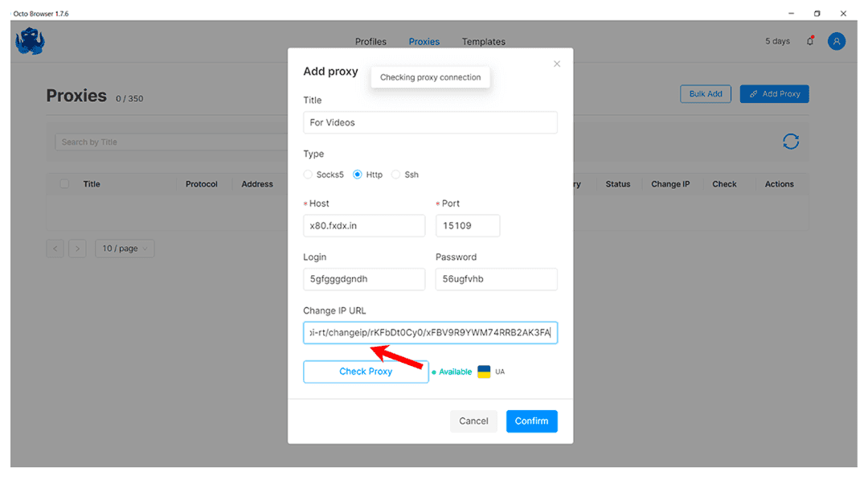Viewport: 868px width, 485px height.
Task: Expand the 10 / page dropdown
Action: [125, 249]
